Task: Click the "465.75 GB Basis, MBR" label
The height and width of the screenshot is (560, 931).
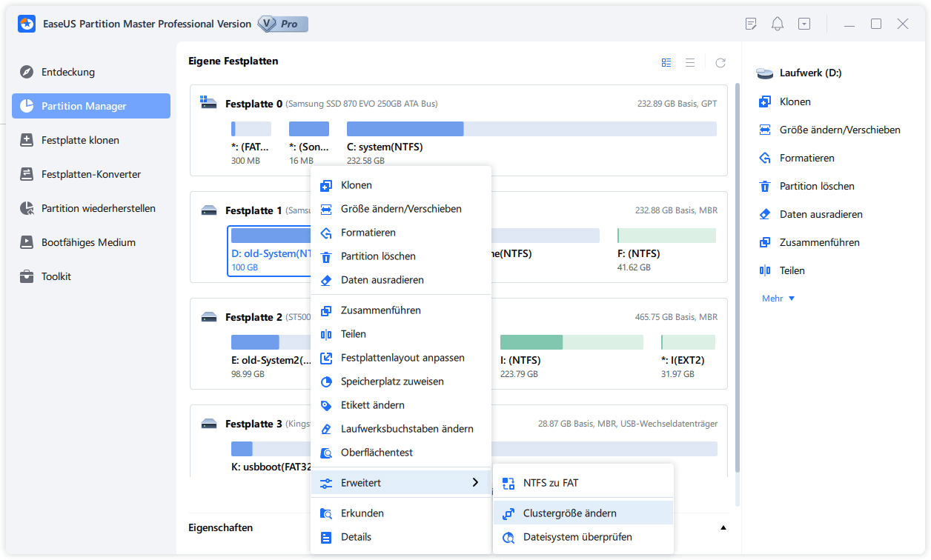Action: (x=676, y=317)
